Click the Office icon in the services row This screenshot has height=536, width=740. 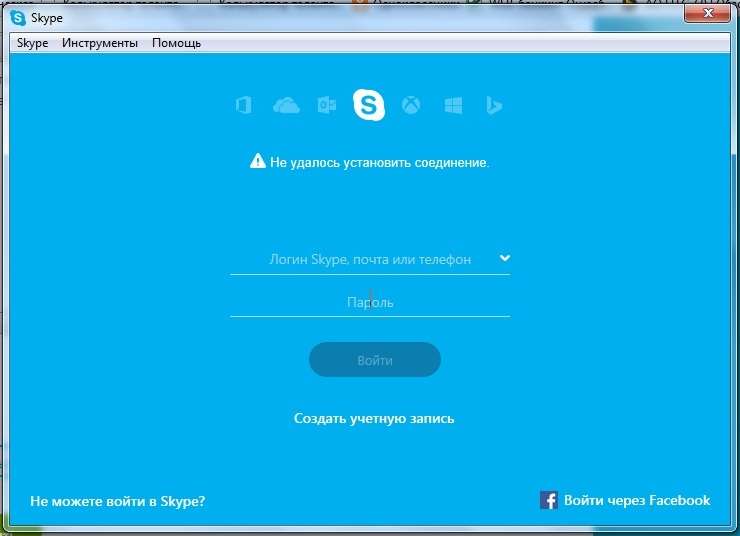tap(244, 105)
